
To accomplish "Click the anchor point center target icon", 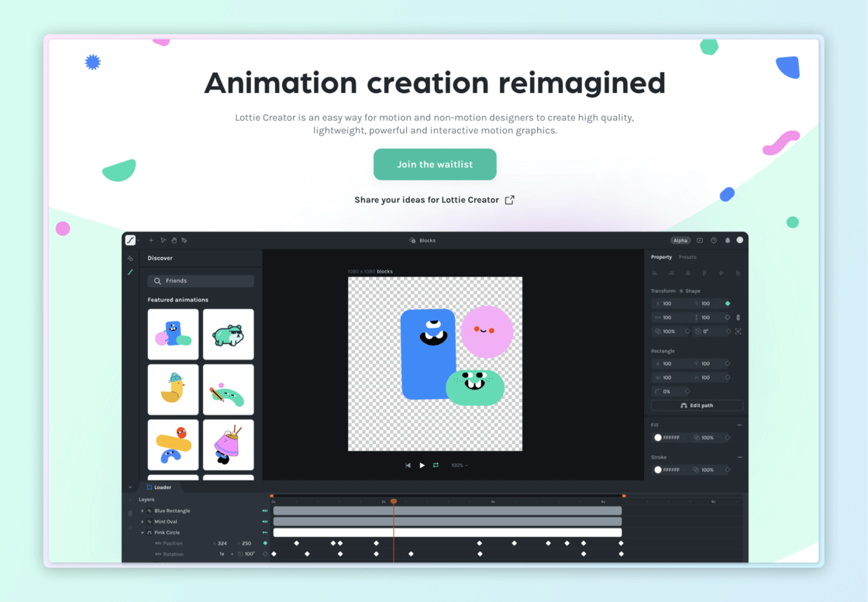I will [738, 332].
